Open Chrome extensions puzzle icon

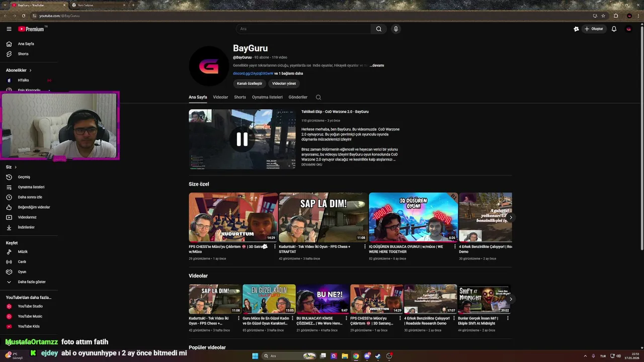pyautogui.click(x=616, y=16)
